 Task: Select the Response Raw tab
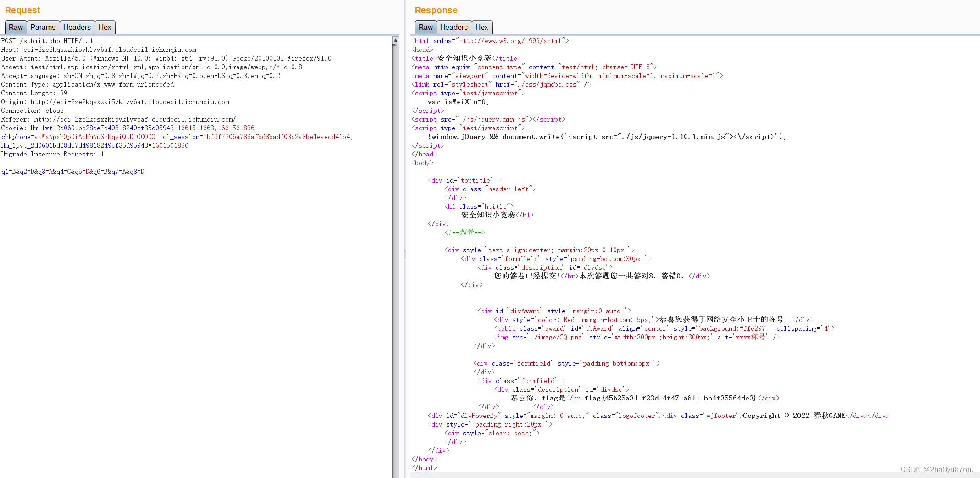click(426, 27)
